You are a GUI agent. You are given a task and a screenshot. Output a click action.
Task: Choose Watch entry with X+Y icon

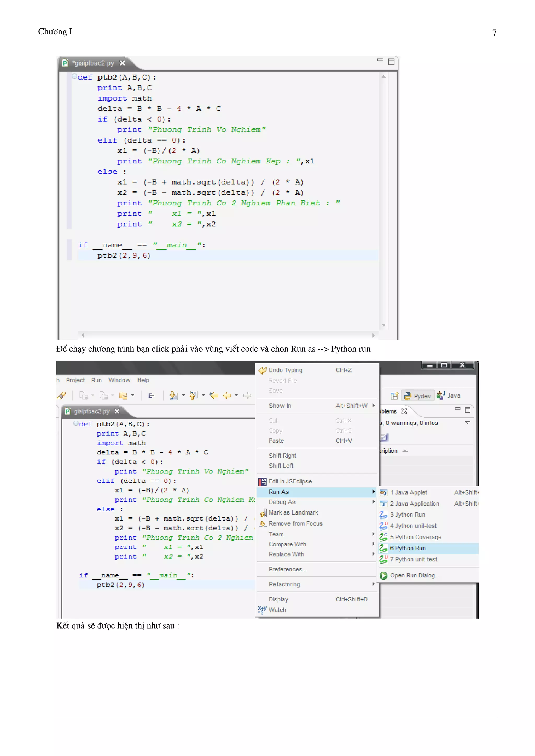click(318, 610)
